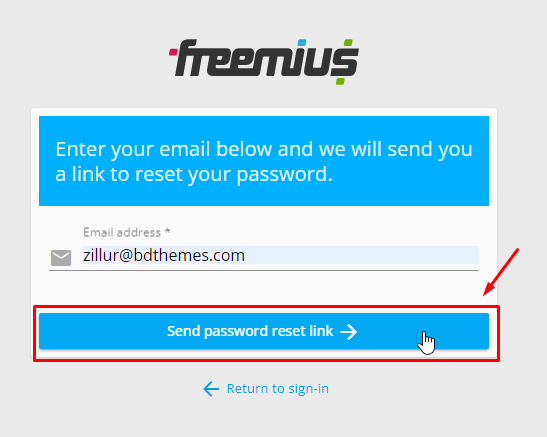Viewport: 547px width, 437px height.
Task: Click the underline beneath the email field
Action: [x=264, y=270]
